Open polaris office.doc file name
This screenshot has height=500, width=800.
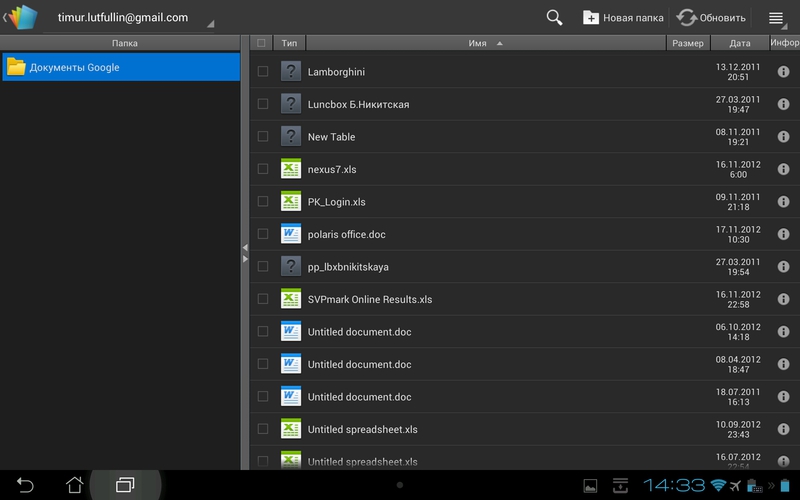tap(346, 234)
